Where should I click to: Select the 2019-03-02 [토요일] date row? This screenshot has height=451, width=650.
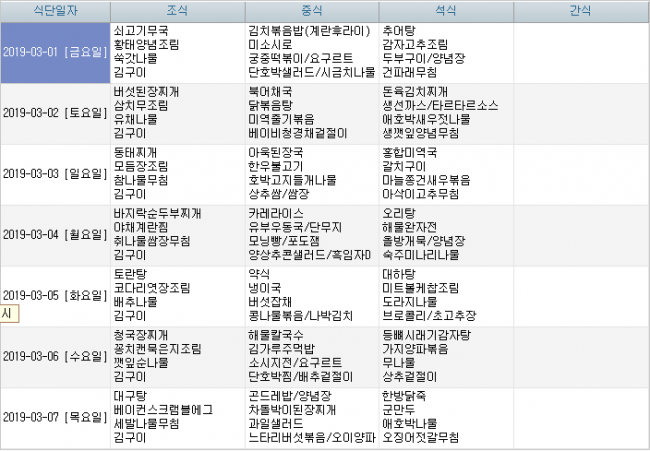tap(55, 113)
